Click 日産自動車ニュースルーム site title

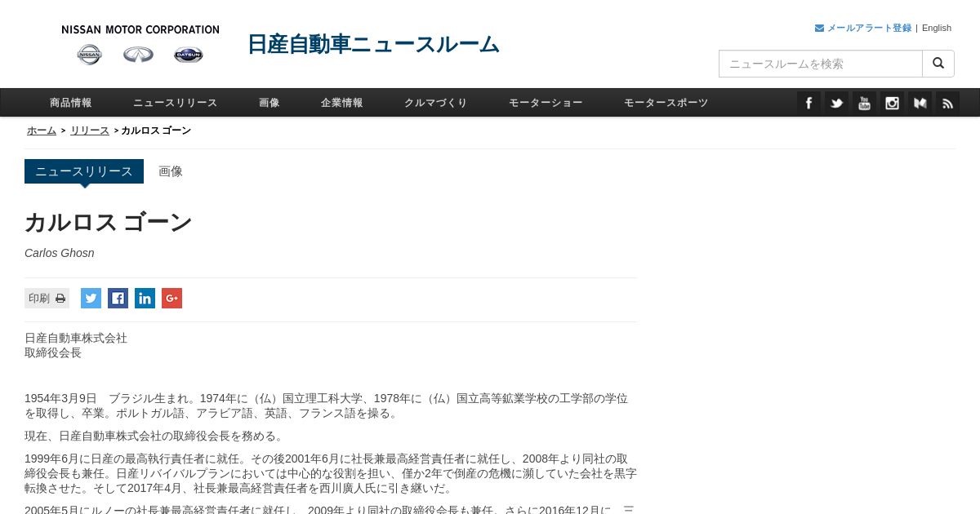point(373,44)
